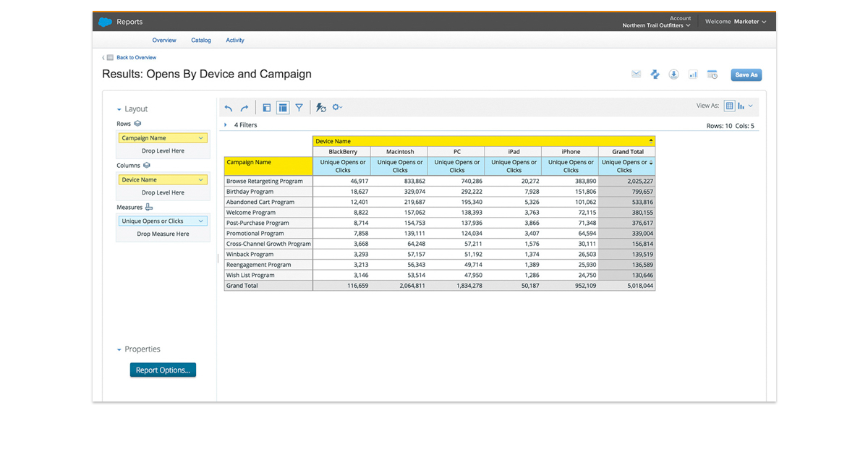Click the auto-refresh lightning bolt icon
Image resolution: width=868 pixels, height=463 pixels.
pos(321,108)
